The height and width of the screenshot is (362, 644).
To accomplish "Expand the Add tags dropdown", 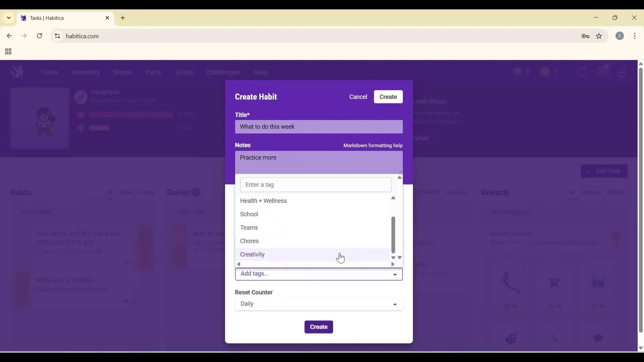I will [318, 274].
